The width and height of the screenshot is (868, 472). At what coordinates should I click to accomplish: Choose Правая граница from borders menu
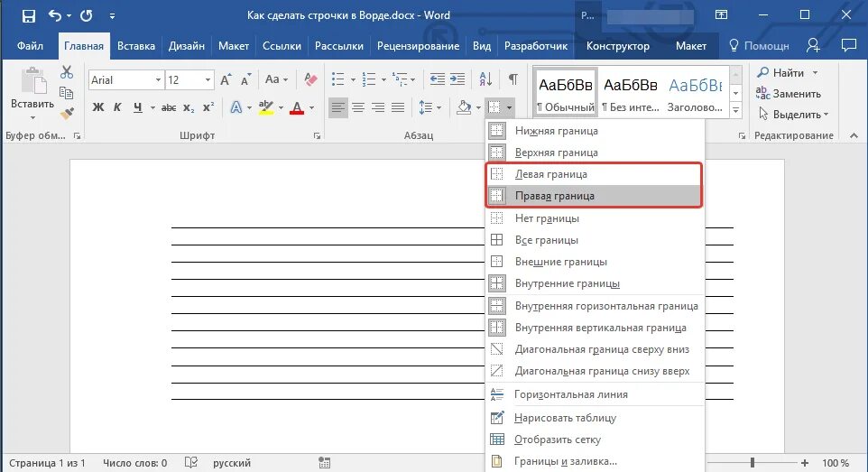[x=596, y=196]
